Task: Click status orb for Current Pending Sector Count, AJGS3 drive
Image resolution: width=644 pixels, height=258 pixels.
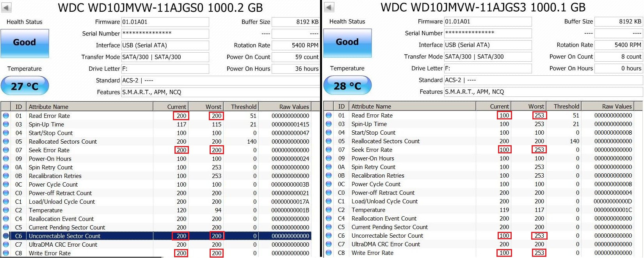Action: coord(329,227)
